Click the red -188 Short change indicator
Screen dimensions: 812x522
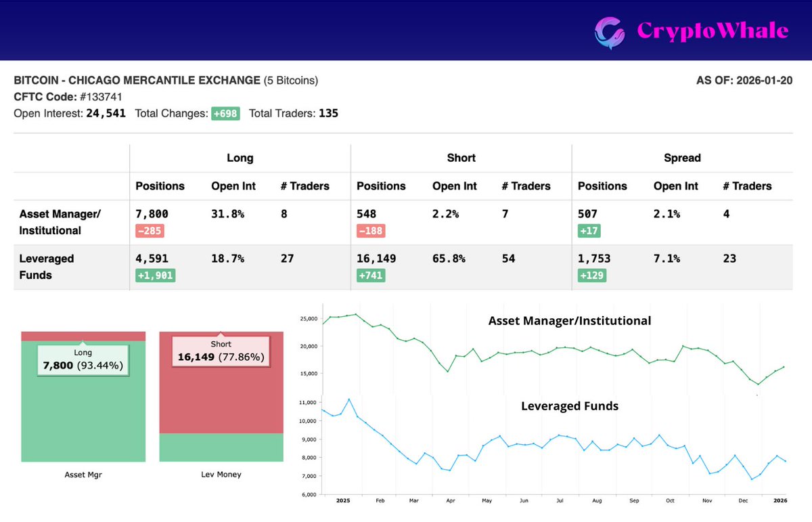tap(371, 230)
